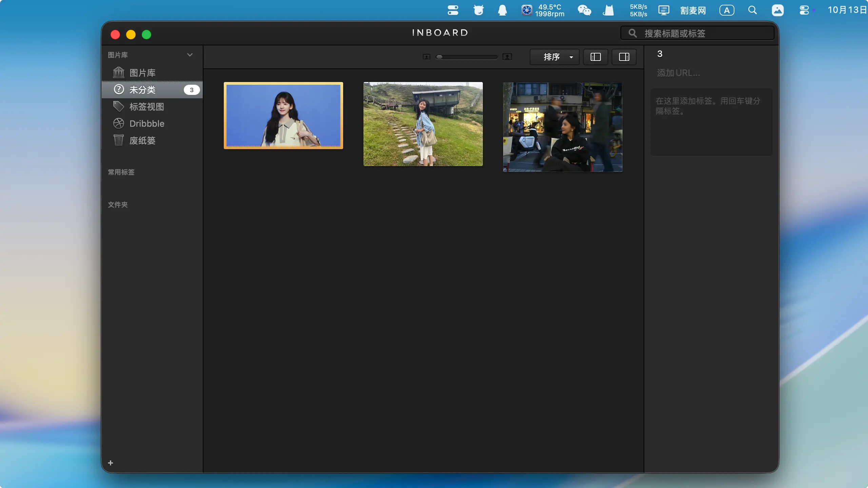Screen dimensions: 868x488
Task: Open the 排序 sort dropdown
Action: 555,57
